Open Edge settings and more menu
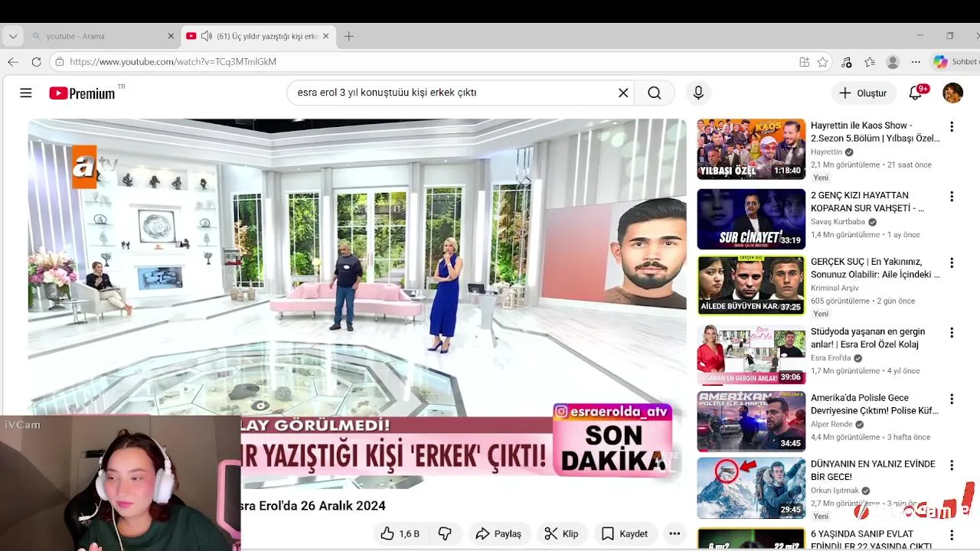This screenshot has width=980, height=551. click(916, 62)
